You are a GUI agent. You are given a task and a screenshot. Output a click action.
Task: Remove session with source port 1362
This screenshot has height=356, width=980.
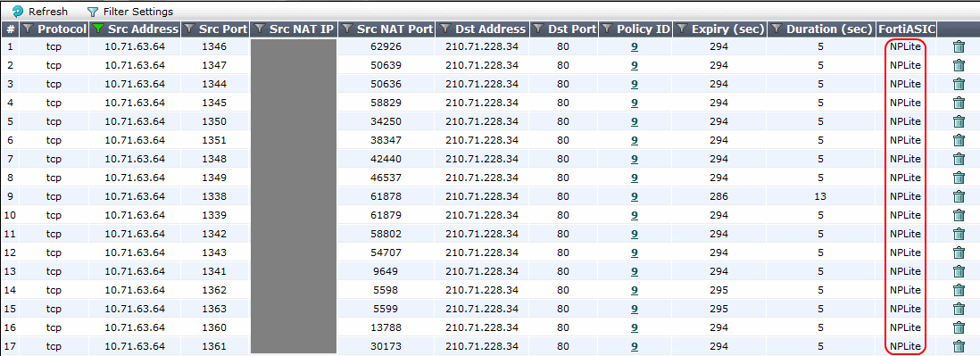[959, 290]
